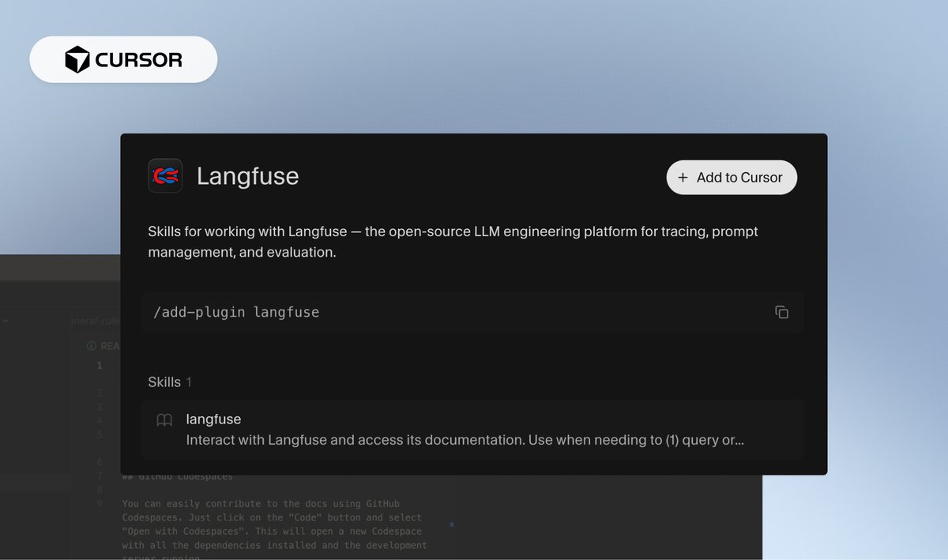The image size is (948, 560).
Task: Copy the add-plugin command using the copy icon
Action: [x=782, y=312]
